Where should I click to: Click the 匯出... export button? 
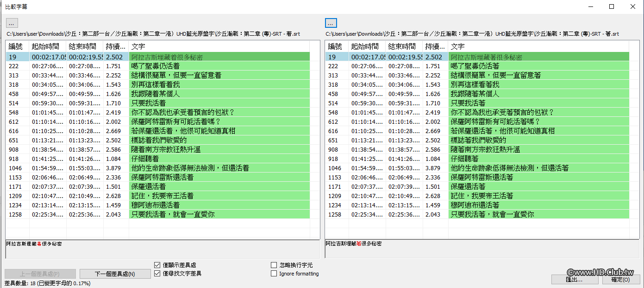575,280
